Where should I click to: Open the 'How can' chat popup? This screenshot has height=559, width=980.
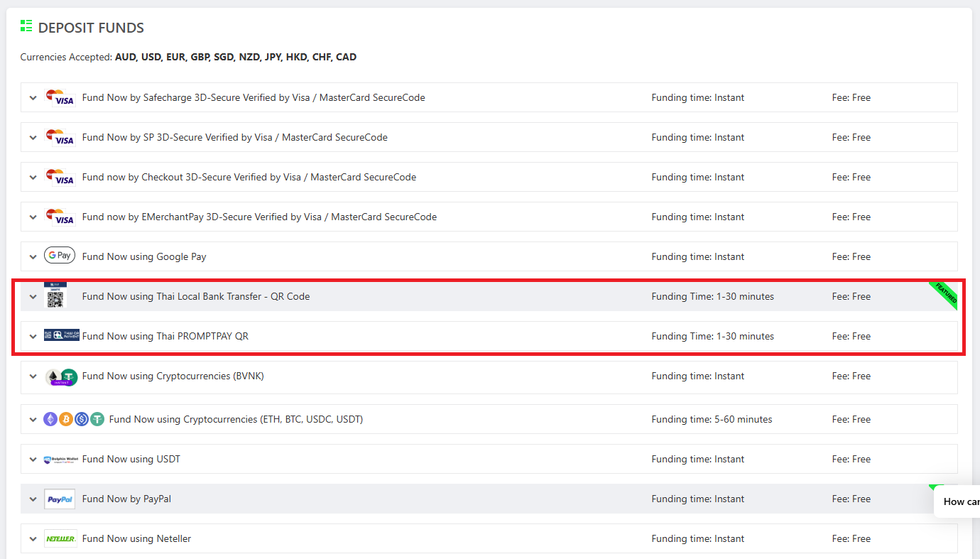[x=960, y=501]
